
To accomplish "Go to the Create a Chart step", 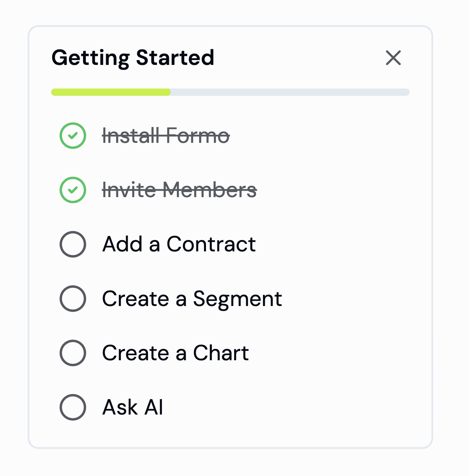I will 175,353.
